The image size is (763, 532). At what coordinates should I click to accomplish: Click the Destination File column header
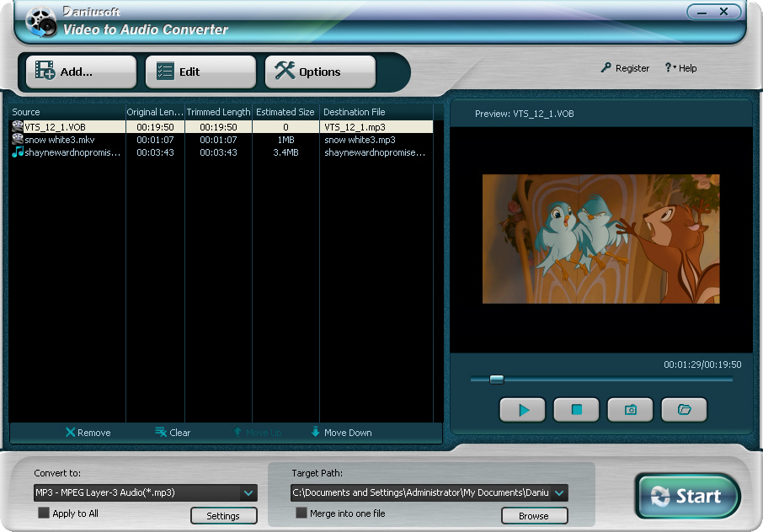[x=376, y=112]
